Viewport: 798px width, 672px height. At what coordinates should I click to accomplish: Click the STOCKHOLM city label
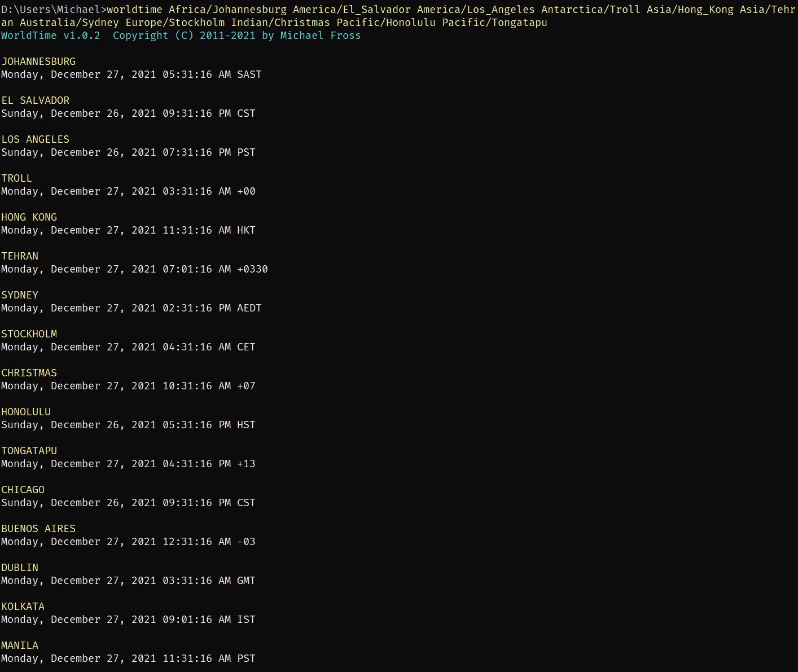[29, 334]
